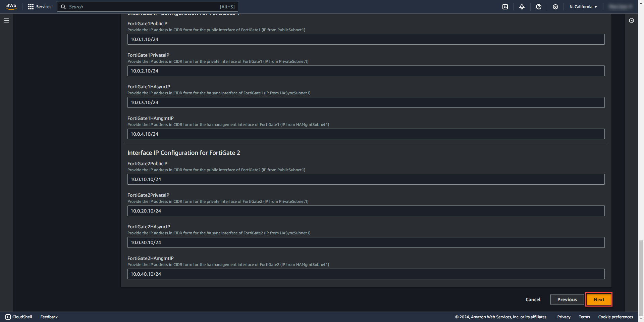Screen dimensions: 644x322
Task: Focus the top Search field
Action: 148,7
